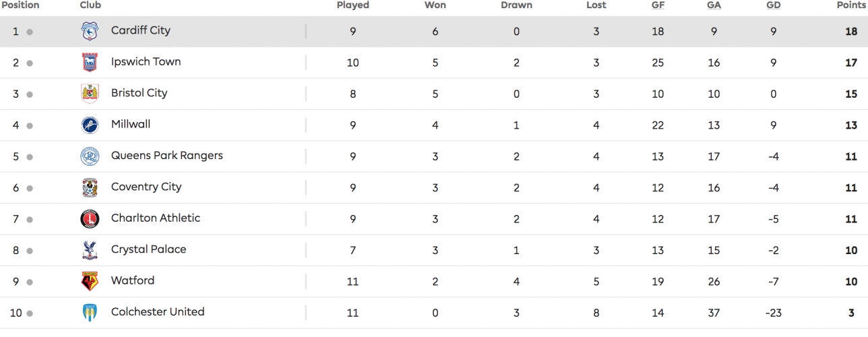This screenshot has width=868, height=337.
Task: Click the Bristol City crest icon
Action: [90, 94]
